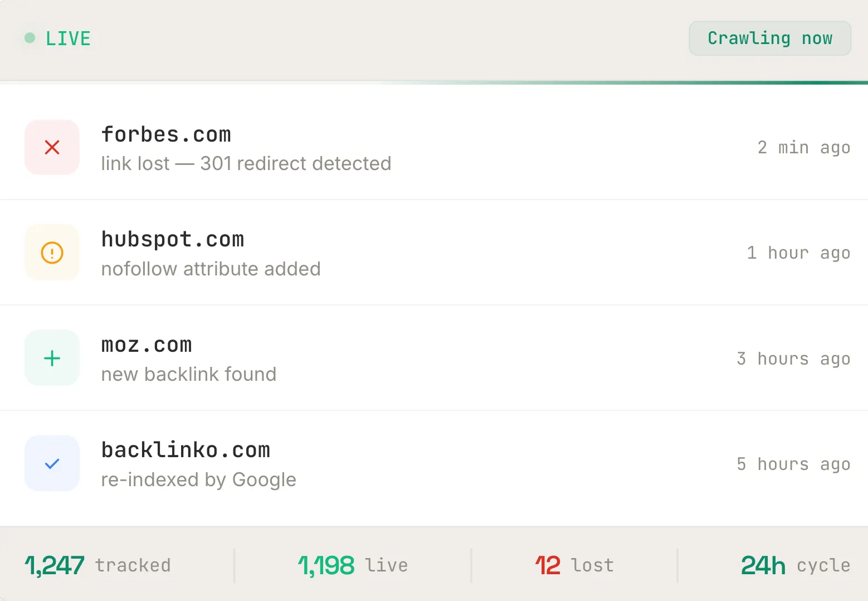Expand the forbes.com event row for details
The image size is (868, 601).
click(390, 147)
